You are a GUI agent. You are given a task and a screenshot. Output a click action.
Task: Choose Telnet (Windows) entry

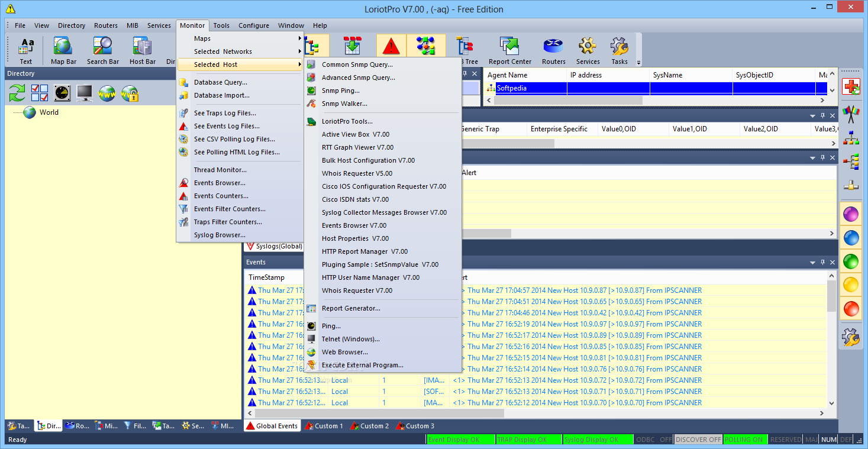click(x=382, y=339)
